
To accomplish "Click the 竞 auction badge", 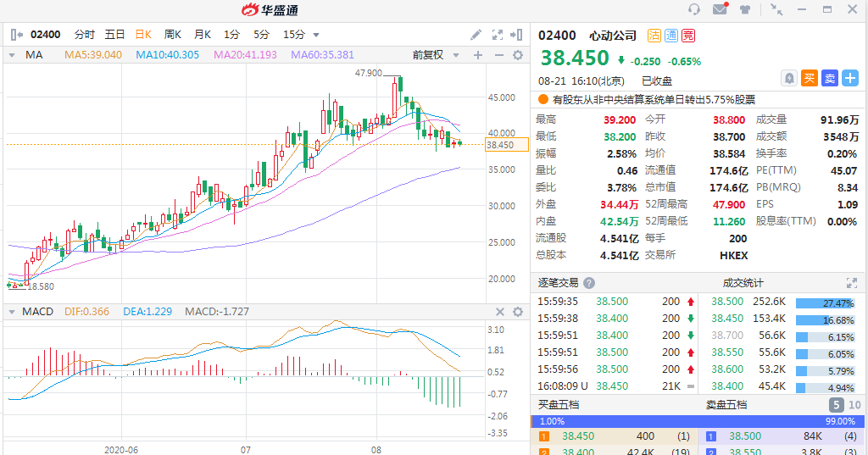I will [688, 36].
